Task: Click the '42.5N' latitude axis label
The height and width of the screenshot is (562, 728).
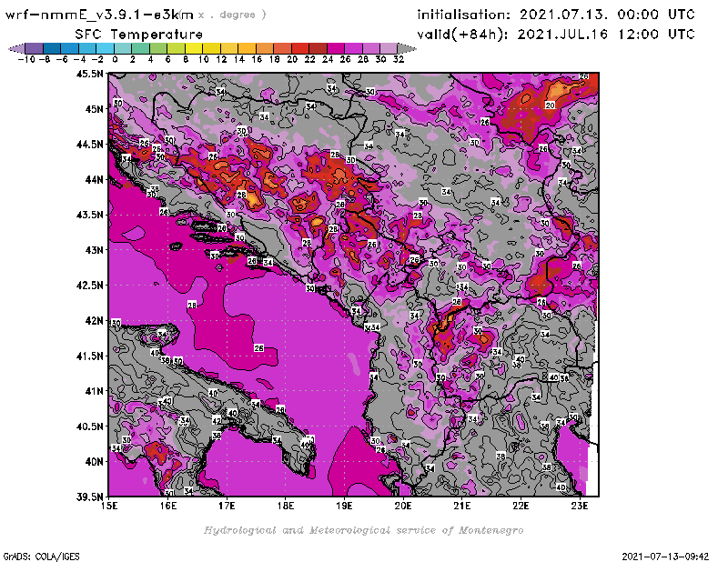Action: (x=89, y=286)
